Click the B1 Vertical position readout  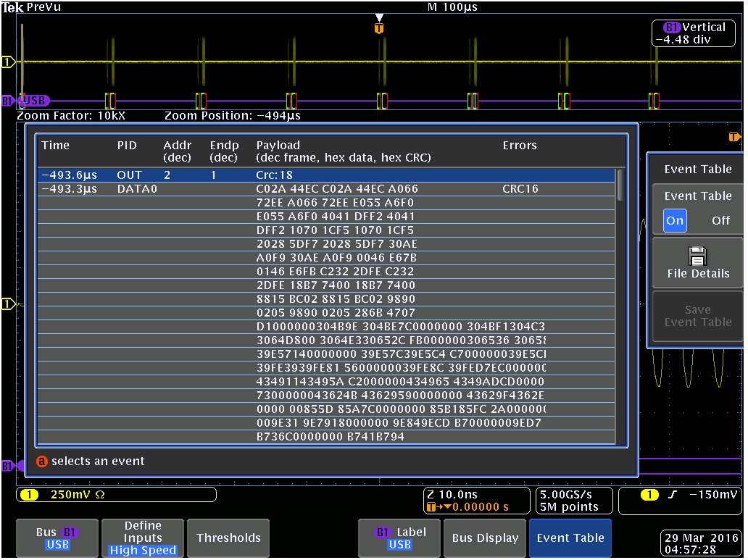693,33
